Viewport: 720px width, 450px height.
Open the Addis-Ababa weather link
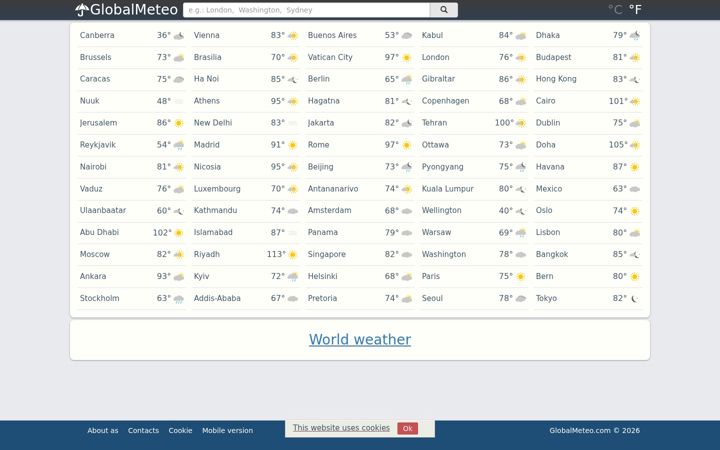click(217, 298)
